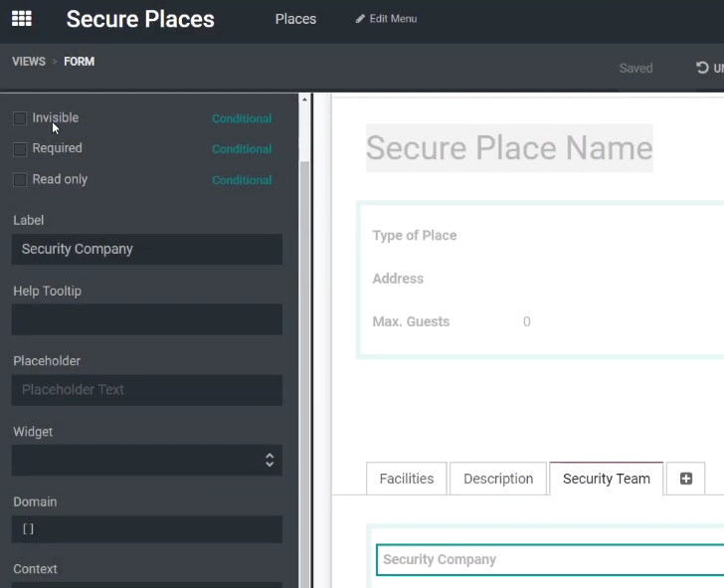The image size is (724, 588).
Task: Toggle the Read only checkbox
Action: [x=20, y=180]
